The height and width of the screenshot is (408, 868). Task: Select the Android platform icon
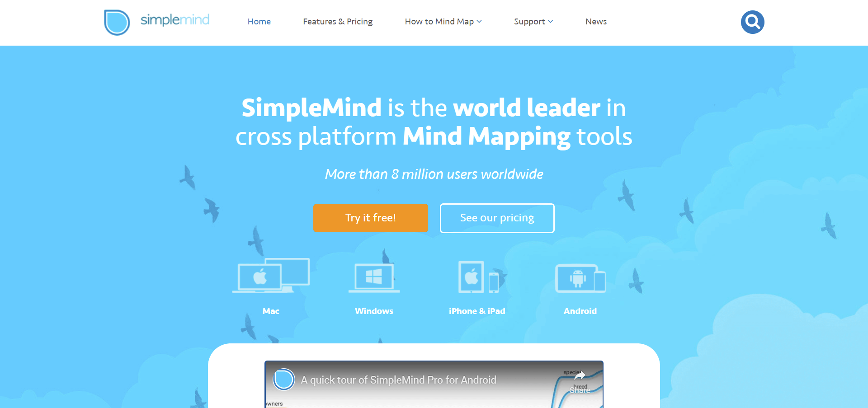[x=580, y=278]
